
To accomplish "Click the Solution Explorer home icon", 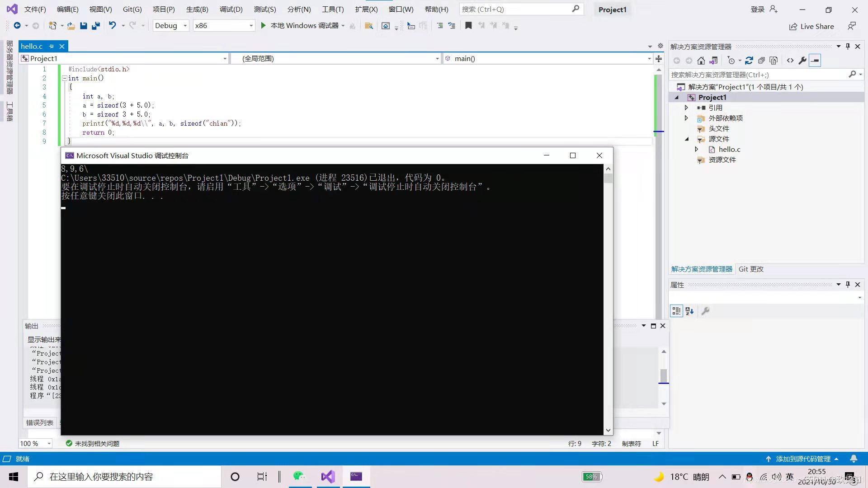I will 701,61.
